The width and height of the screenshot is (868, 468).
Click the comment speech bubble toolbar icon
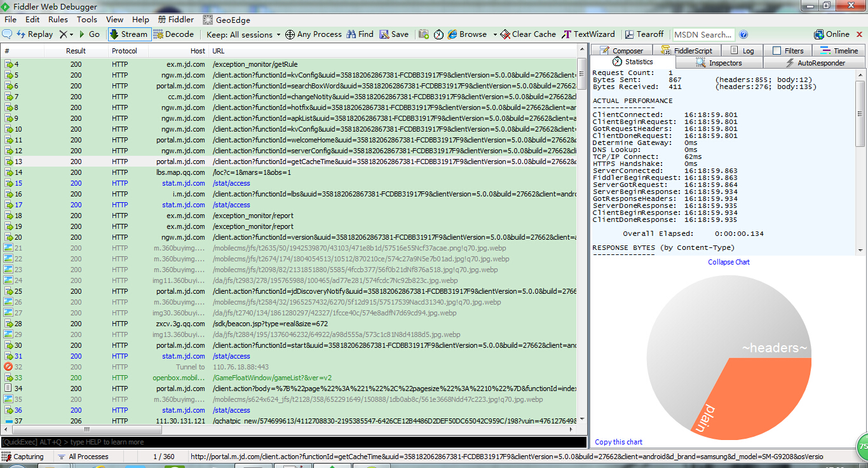tap(7, 34)
